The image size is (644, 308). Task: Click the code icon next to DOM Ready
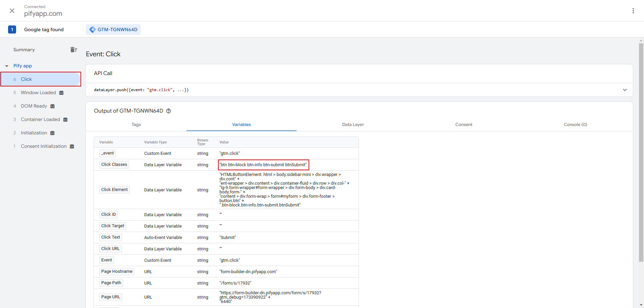[52, 106]
